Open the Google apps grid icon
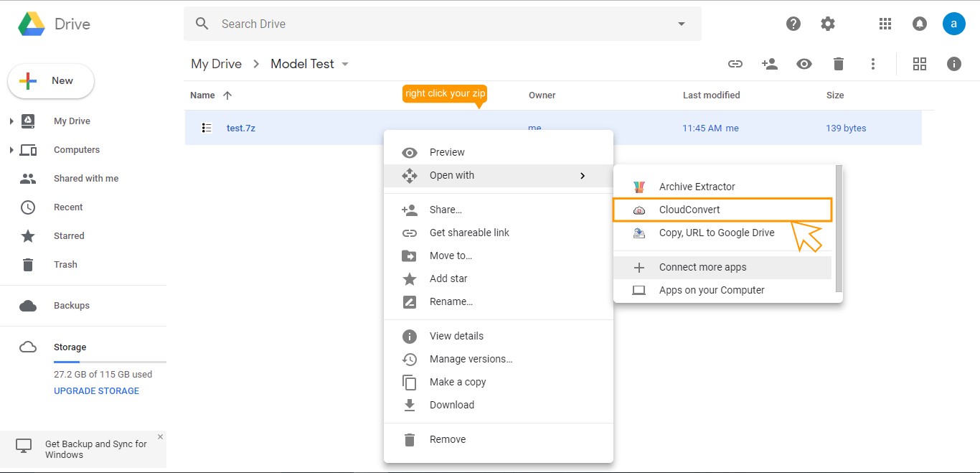Image resolution: width=980 pixels, height=473 pixels. [885, 24]
